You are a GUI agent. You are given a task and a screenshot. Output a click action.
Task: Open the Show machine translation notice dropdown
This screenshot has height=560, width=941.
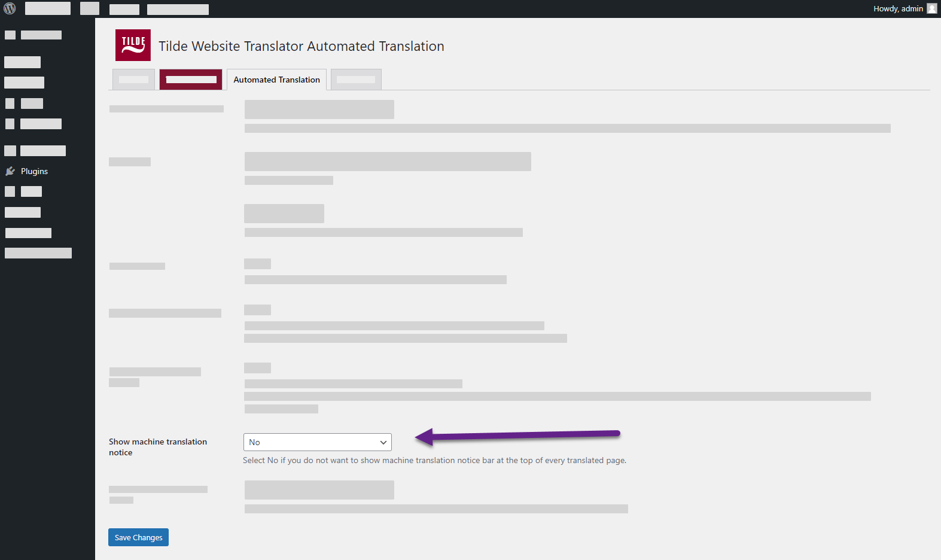coord(318,442)
